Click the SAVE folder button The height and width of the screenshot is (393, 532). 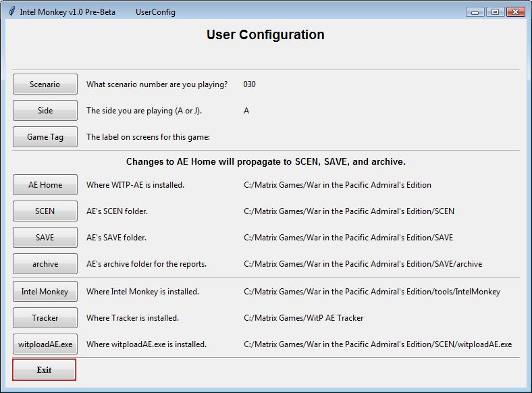point(45,238)
